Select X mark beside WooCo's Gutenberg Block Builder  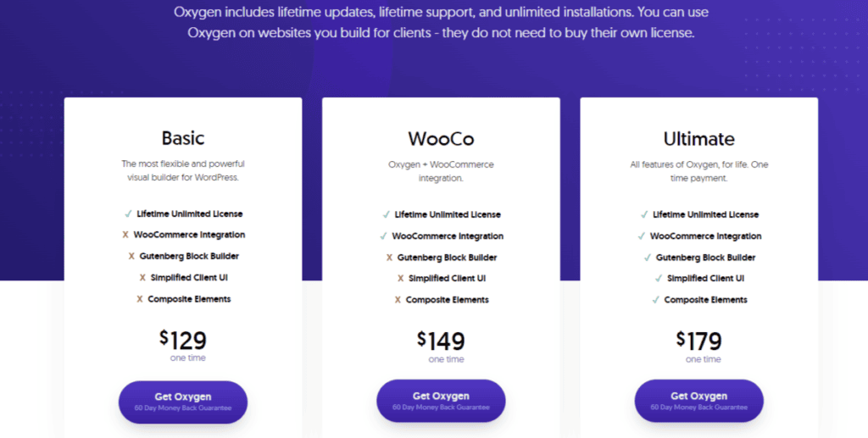point(389,258)
